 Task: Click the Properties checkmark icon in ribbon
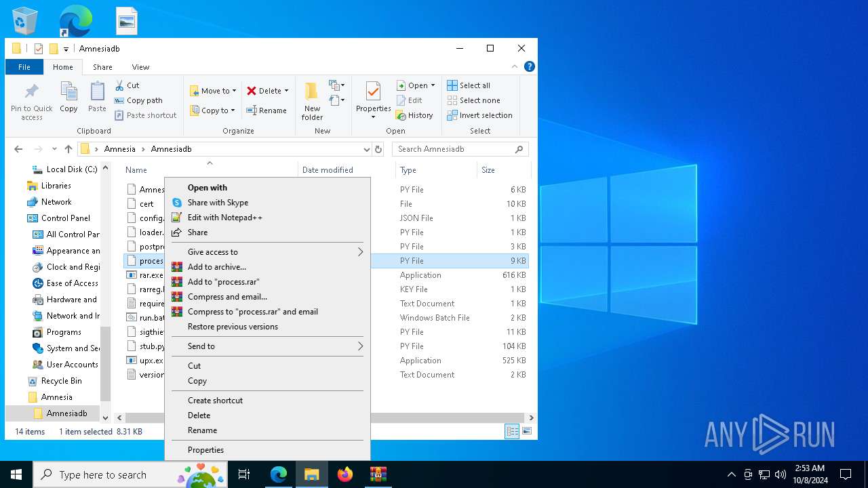click(x=373, y=91)
